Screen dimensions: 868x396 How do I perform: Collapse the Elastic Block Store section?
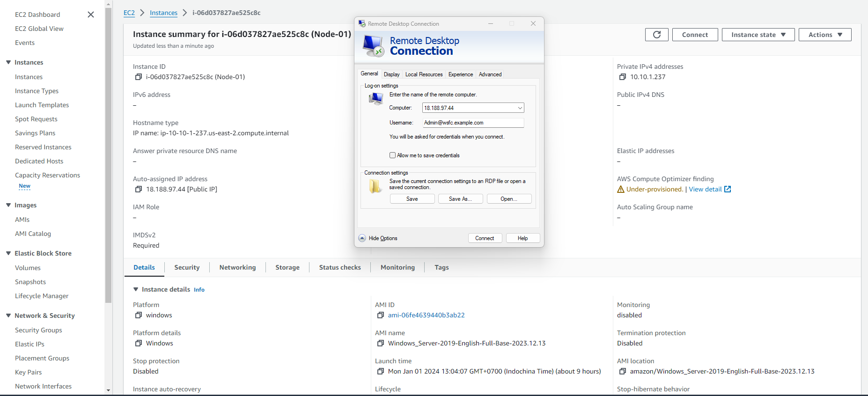pyautogui.click(x=8, y=253)
